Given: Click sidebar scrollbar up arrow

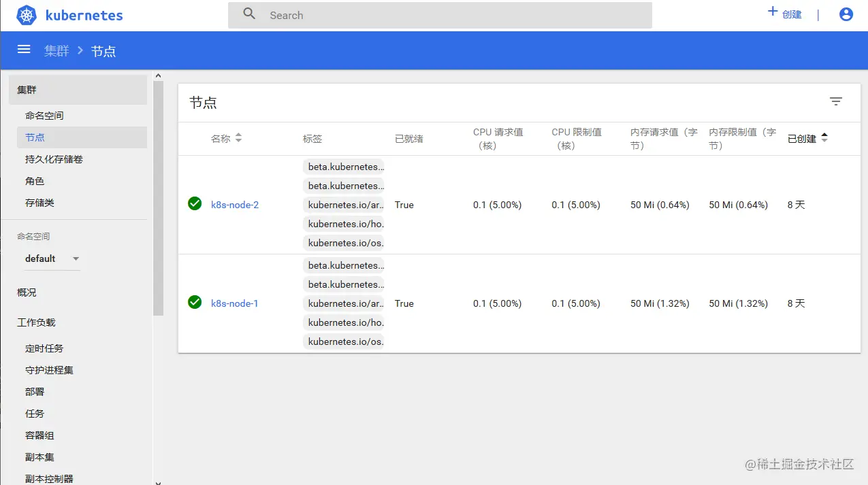Looking at the screenshot, I should (x=158, y=76).
